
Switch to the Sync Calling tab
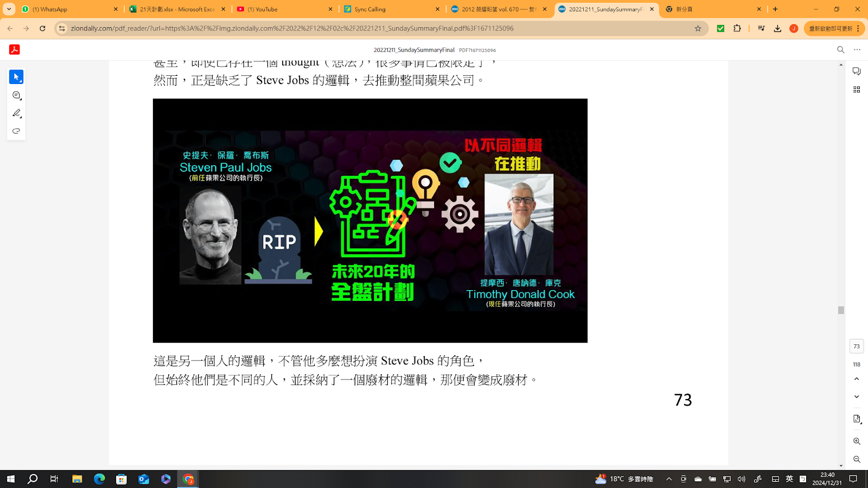click(x=392, y=9)
